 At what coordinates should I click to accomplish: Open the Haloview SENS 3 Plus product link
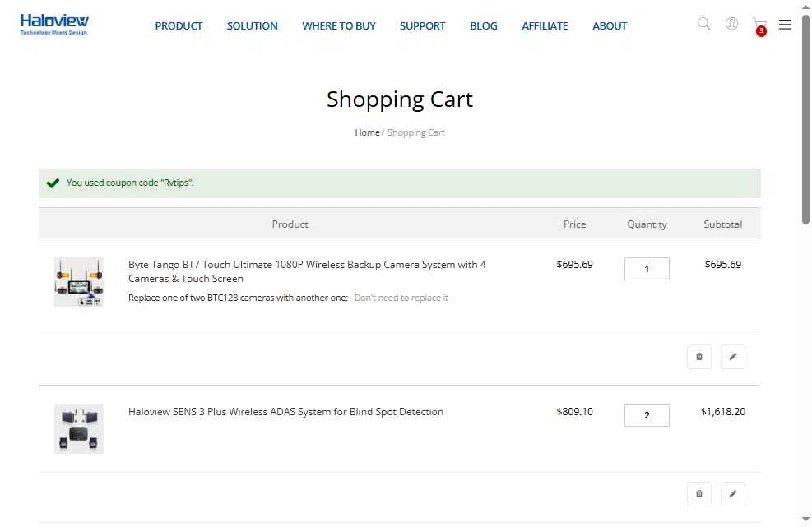285,412
